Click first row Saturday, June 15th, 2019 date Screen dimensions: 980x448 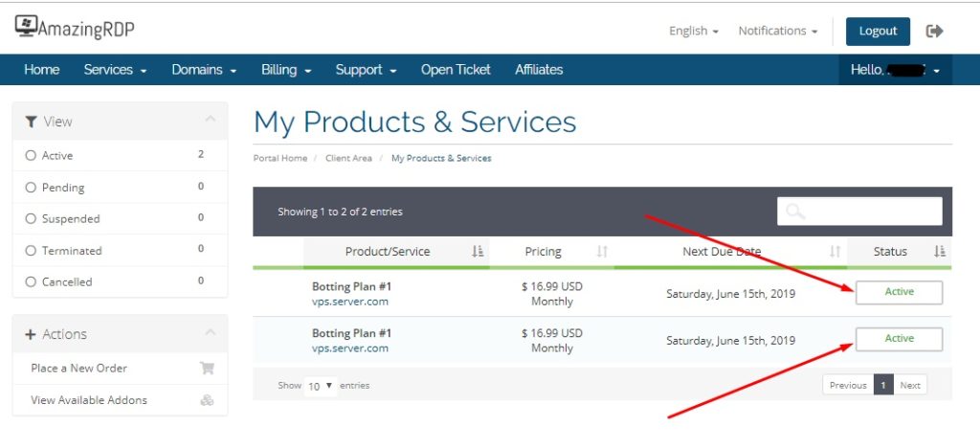[x=730, y=294]
